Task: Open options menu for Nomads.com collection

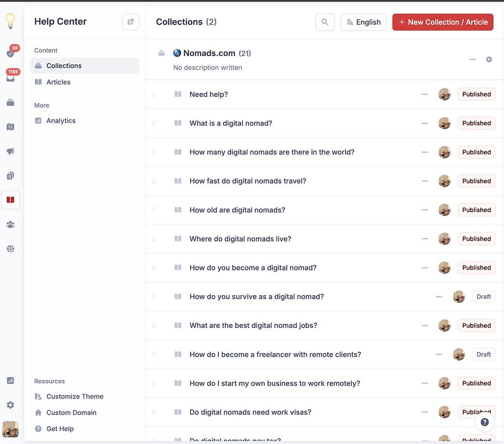Action: pos(473,60)
